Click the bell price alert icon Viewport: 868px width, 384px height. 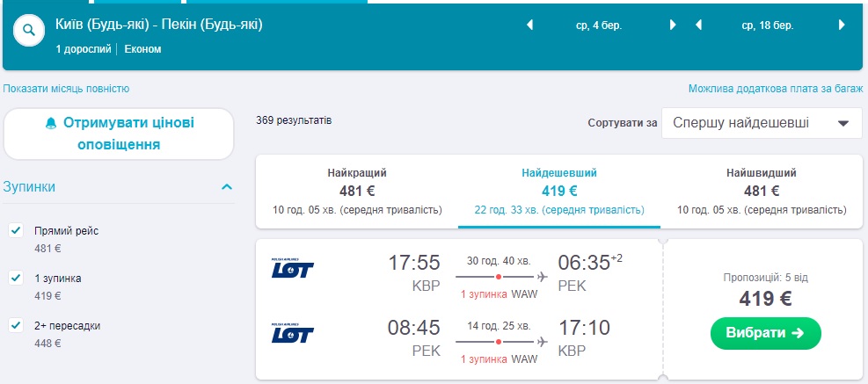pyautogui.click(x=50, y=123)
